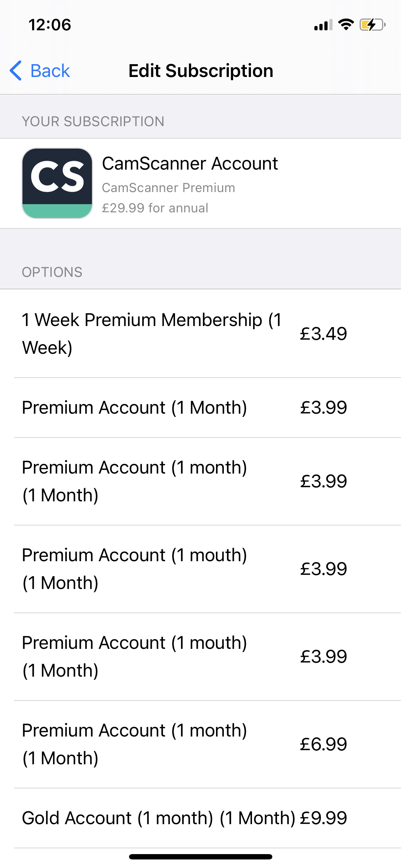Tap the £3.49 weekly price

[x=323, y=334]
